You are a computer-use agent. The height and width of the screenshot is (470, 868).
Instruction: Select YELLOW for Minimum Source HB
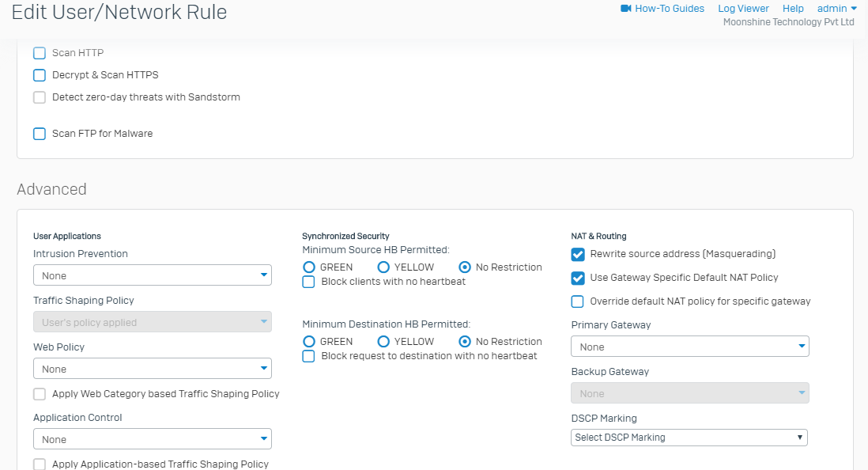383,267
